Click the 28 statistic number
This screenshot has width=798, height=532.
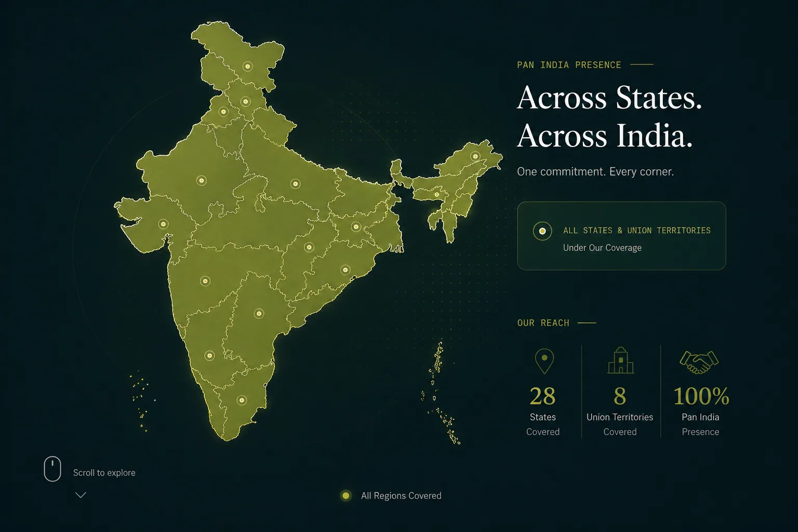pyautogui.click(x=543, y=396)
